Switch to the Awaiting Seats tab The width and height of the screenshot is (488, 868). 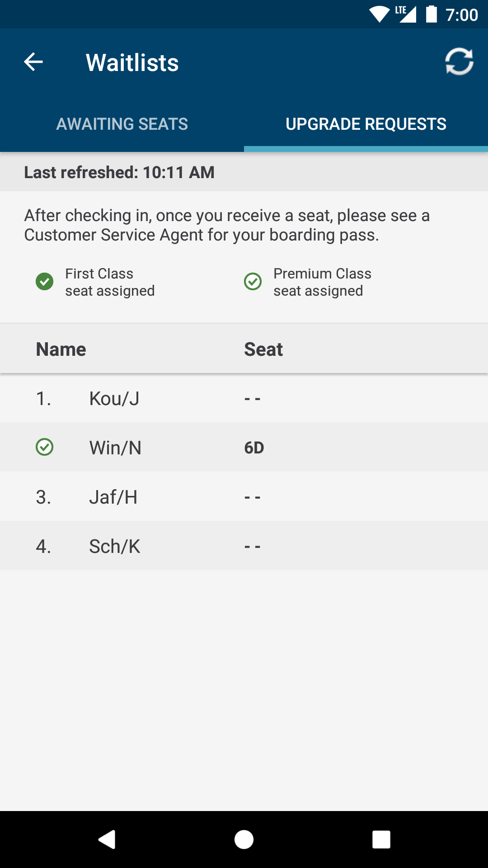point(122,124)
